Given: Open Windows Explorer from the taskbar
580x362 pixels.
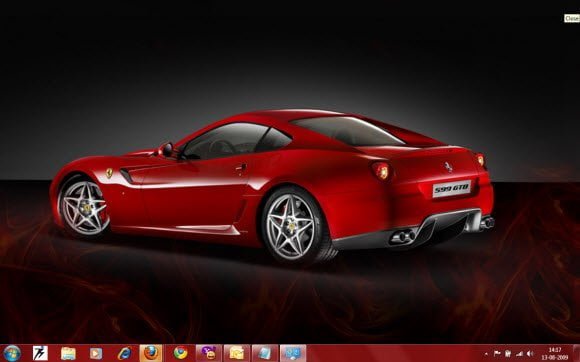Looking at the screenshot, I should tap(68, 353).
